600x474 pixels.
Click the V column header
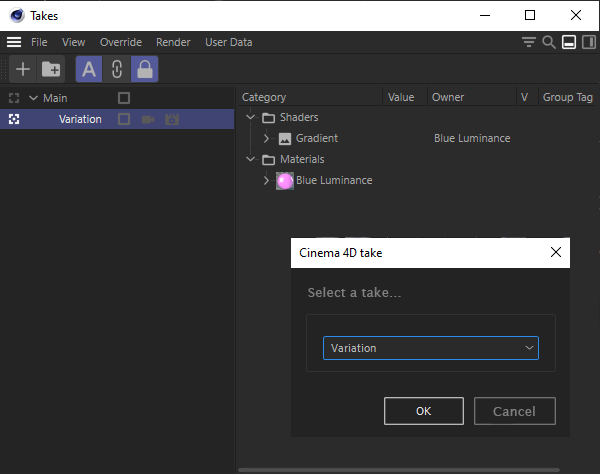[x=524, y=97]
